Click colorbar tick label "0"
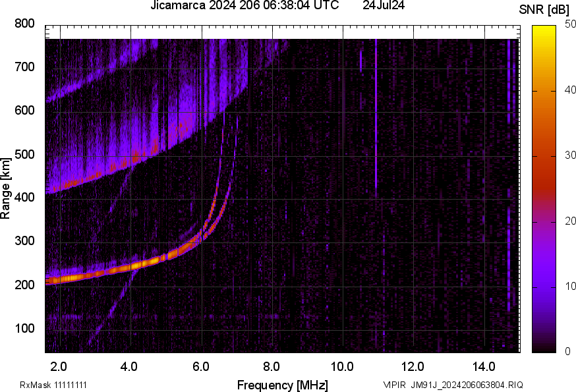 (x=568, y=352)
